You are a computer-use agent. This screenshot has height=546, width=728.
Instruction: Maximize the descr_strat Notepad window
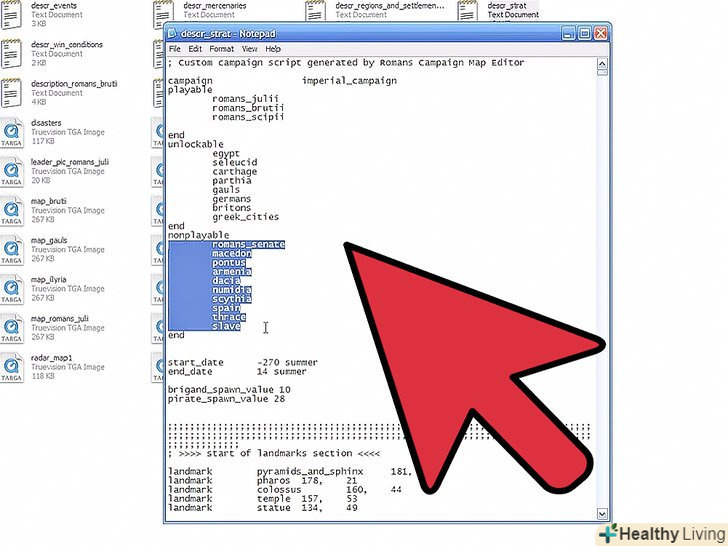585,33
